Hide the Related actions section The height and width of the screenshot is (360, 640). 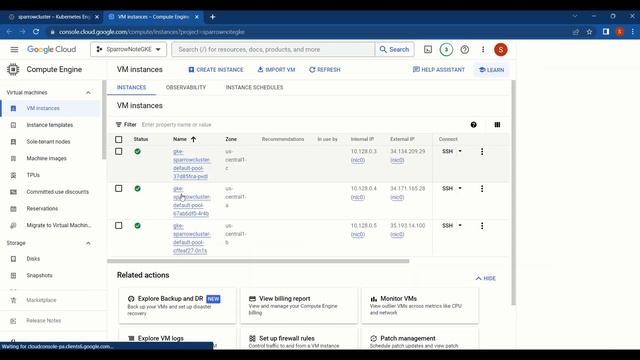486,278
